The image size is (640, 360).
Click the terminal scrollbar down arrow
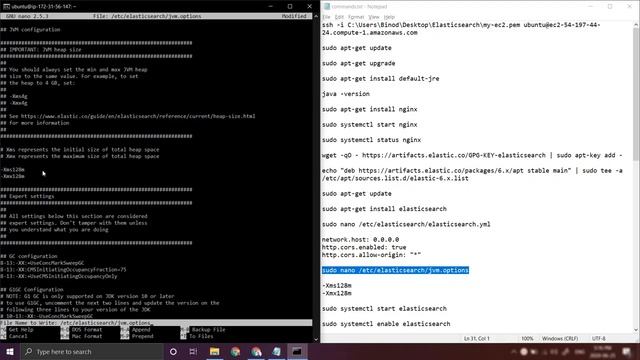coord(316,339)
